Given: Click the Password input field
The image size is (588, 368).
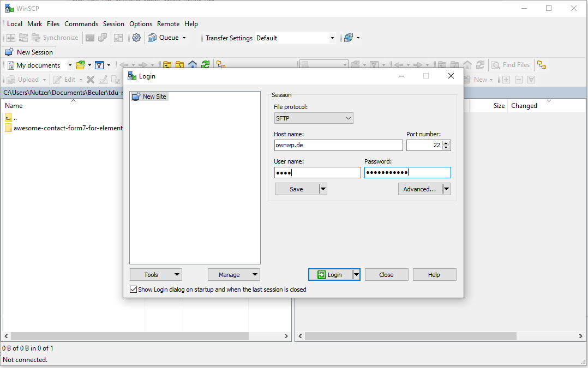Looking at the screenshot, I should click(x=407, y=173).
